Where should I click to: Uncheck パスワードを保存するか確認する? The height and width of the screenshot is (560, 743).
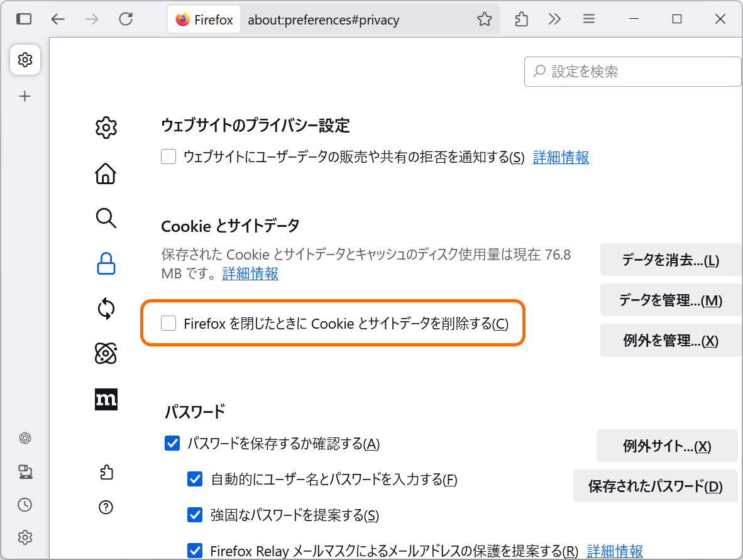click(172, 443)
